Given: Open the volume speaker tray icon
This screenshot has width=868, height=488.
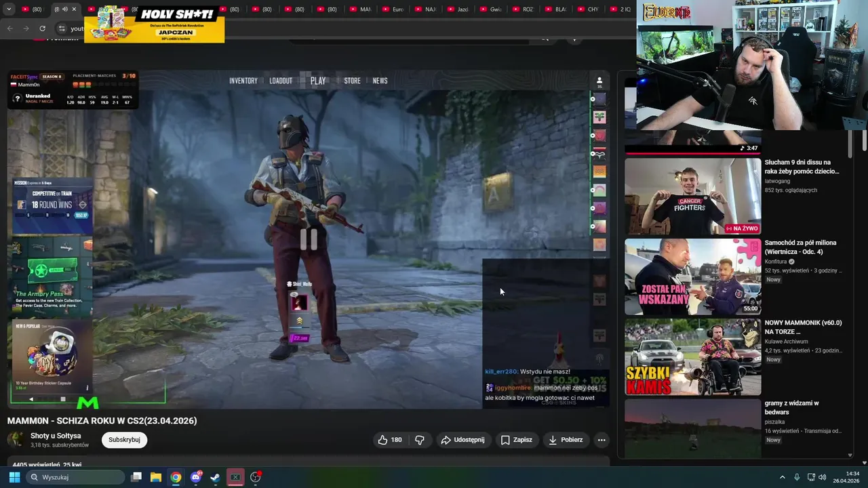Looking at the screenshot, I should (823, 477).
